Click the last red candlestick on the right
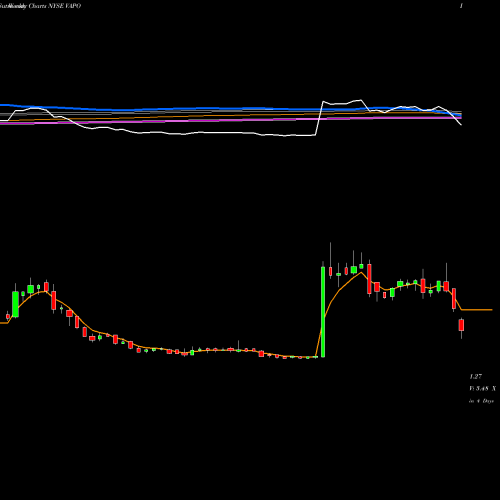500x500 pixels. click(461, 325)
